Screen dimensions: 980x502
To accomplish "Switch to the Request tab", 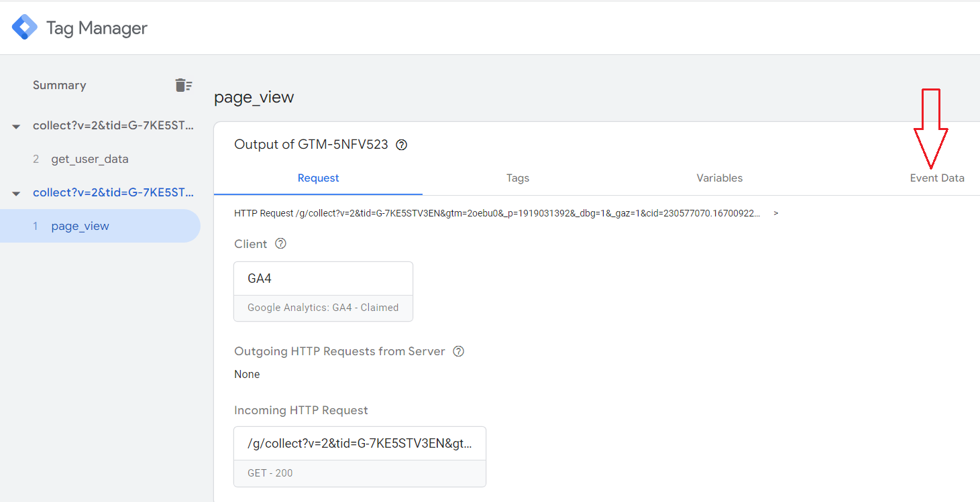I will click(318, 178).
